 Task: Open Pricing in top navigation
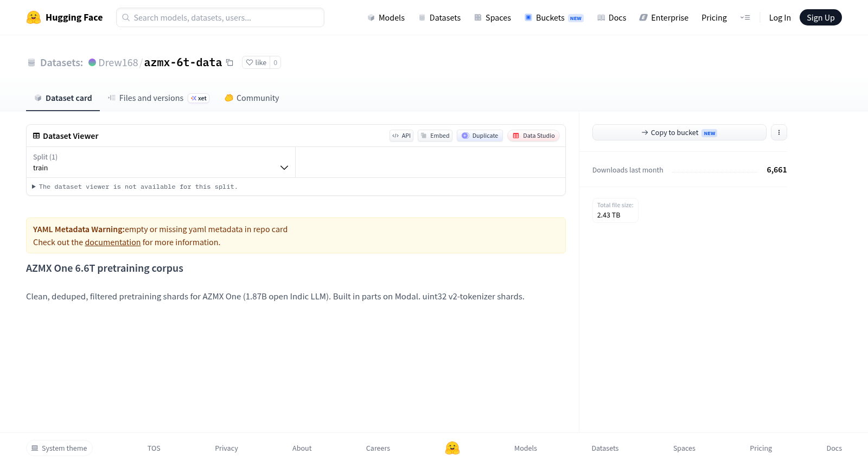pyautogui.click(x=714, y=17)
